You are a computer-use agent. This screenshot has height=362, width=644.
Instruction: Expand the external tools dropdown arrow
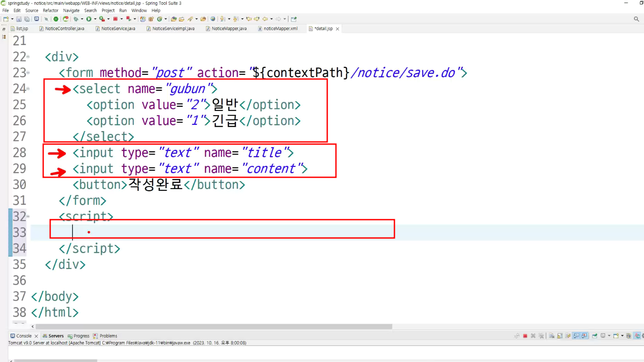(108, 19)
